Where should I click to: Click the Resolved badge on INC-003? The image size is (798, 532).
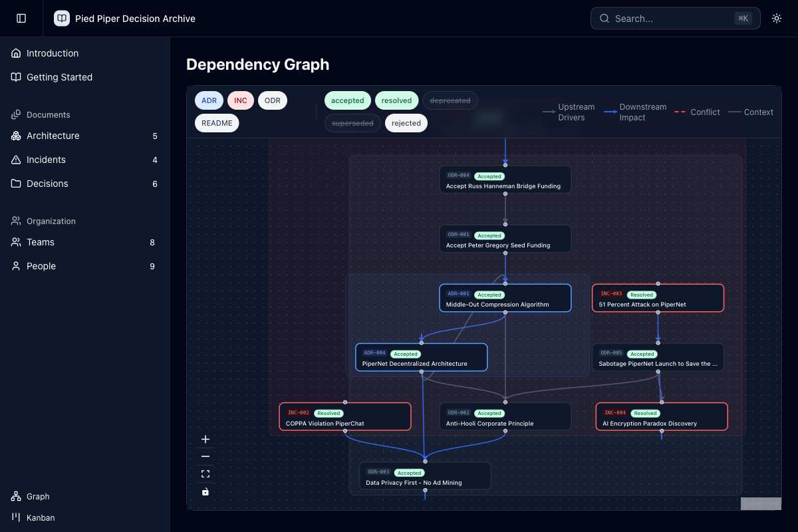coord(642,295)
